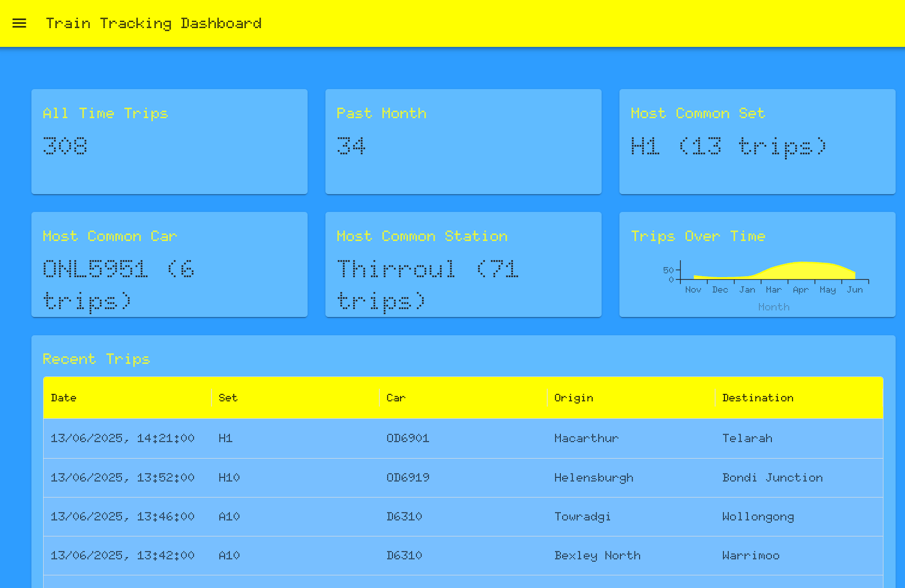This screenshot has width=905, height=588.
Task: Click the Most Common Set card
Action: click(757, 141)
